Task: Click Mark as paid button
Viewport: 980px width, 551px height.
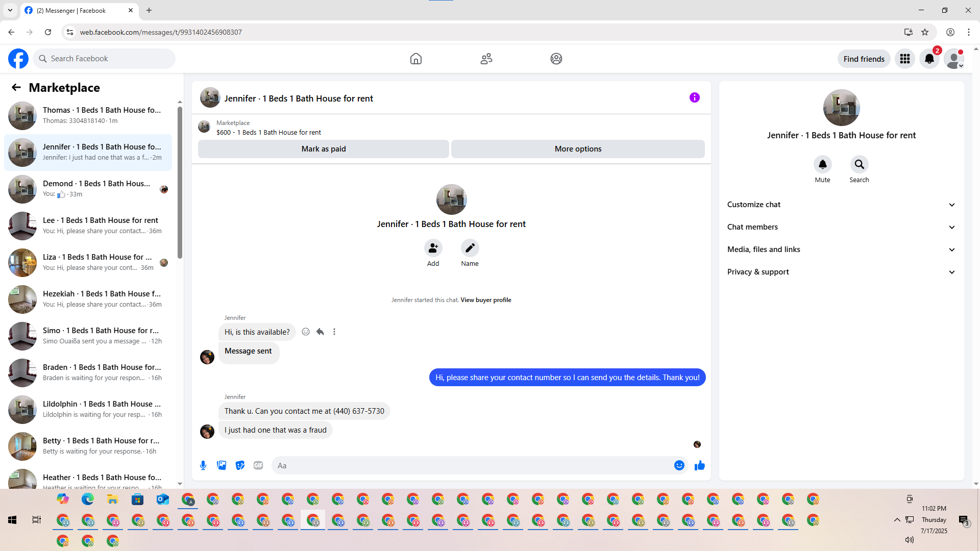Action: click(324, 149)
